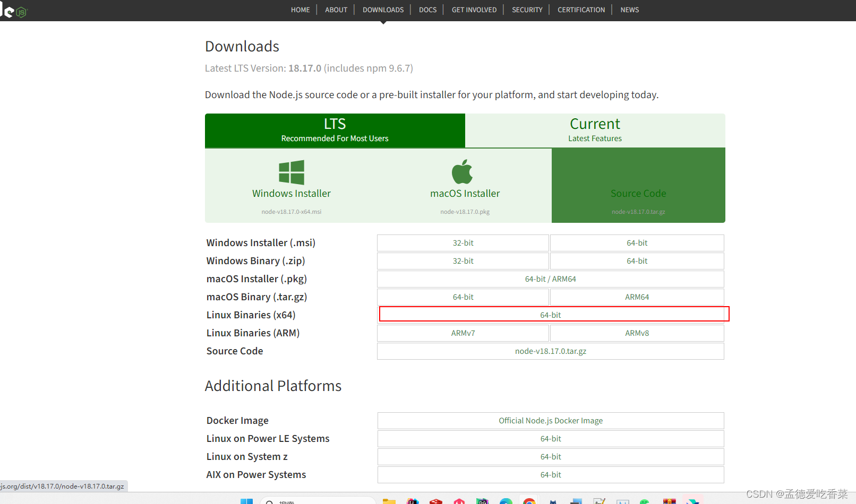Open SECURITY in top navigation
Screen dimensions: 856x504
pyautogui.click(x=527, y=10)
